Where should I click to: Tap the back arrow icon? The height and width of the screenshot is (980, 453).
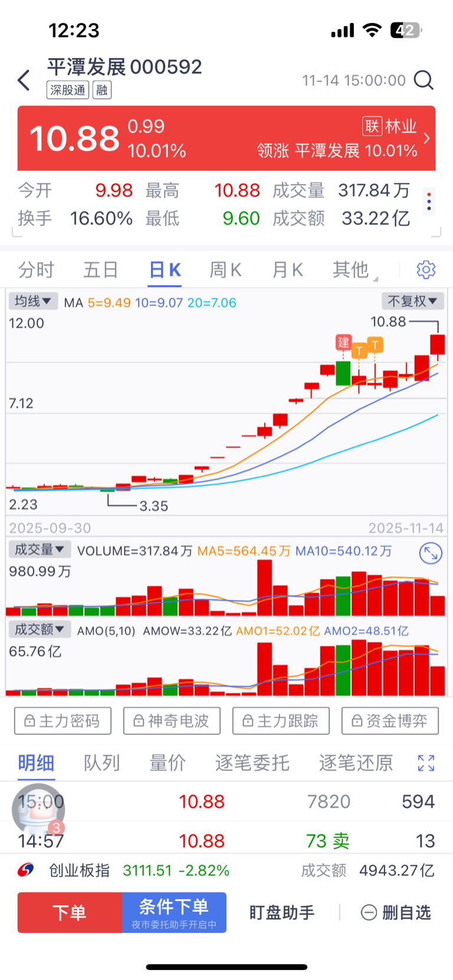(x=24, y=80)
